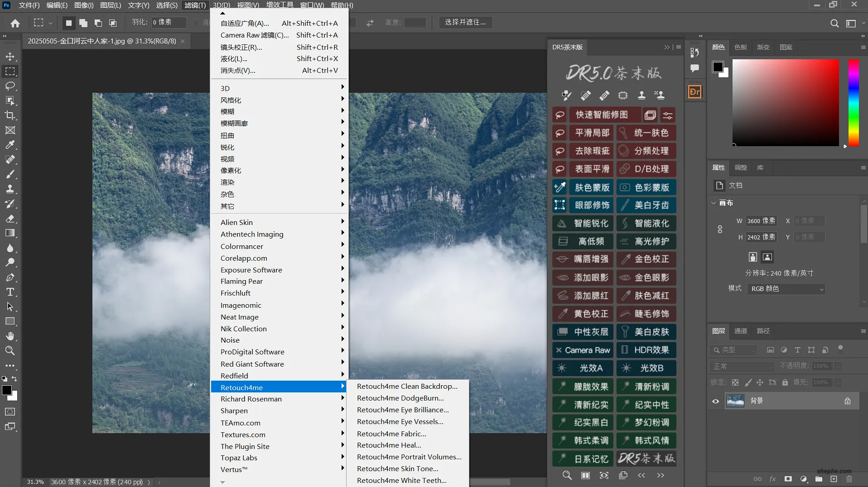Select the Horizontal Type tool

tap(10, 292)
